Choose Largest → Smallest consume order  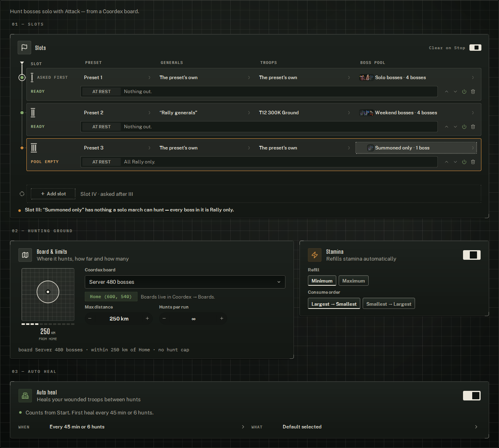pos(334,304)
